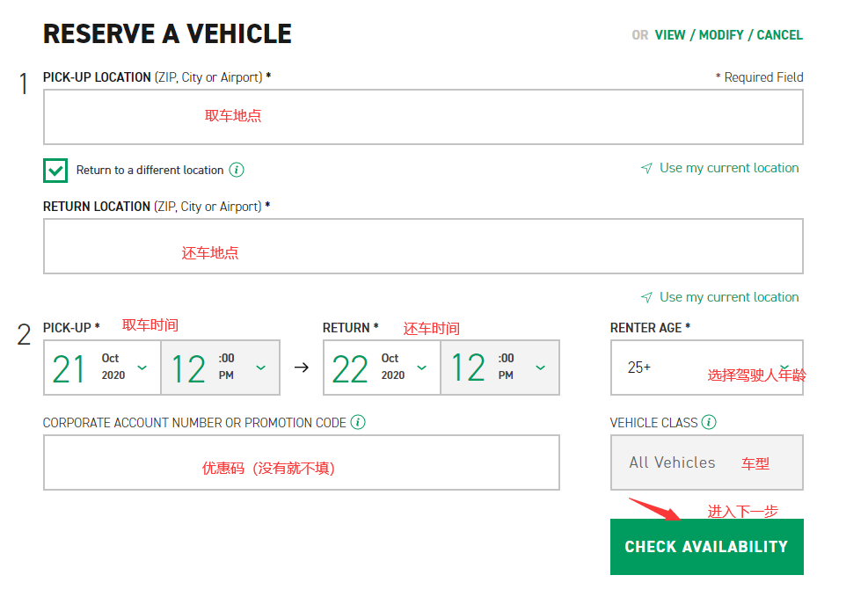Open the pick-up time dropdown
868x597 pixels.
(220, 368)
